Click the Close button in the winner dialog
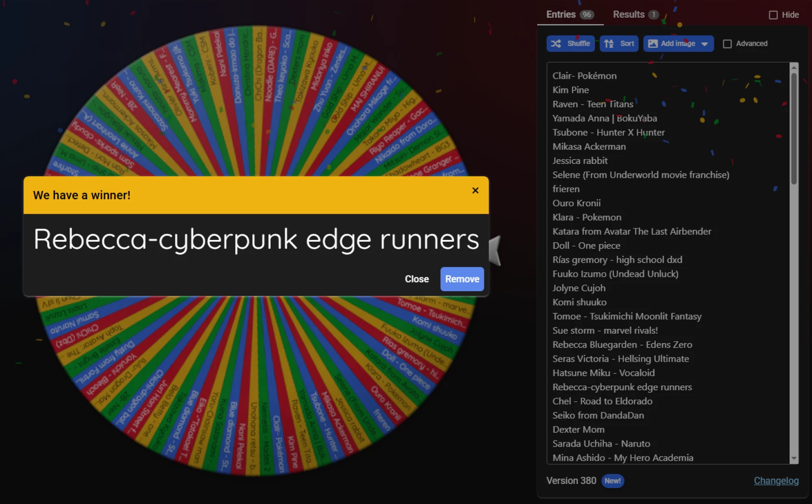This screenshot has height=504, width=812. click(417, 279)
